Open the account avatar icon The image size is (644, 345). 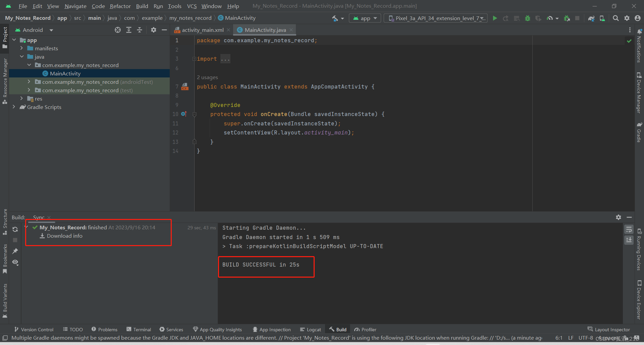638,18
